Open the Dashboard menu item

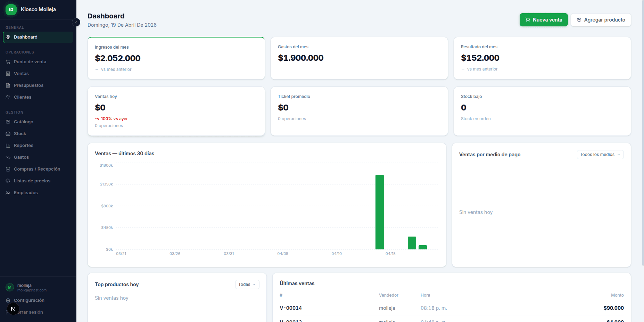pyautogui.click(x=38, y=37)
